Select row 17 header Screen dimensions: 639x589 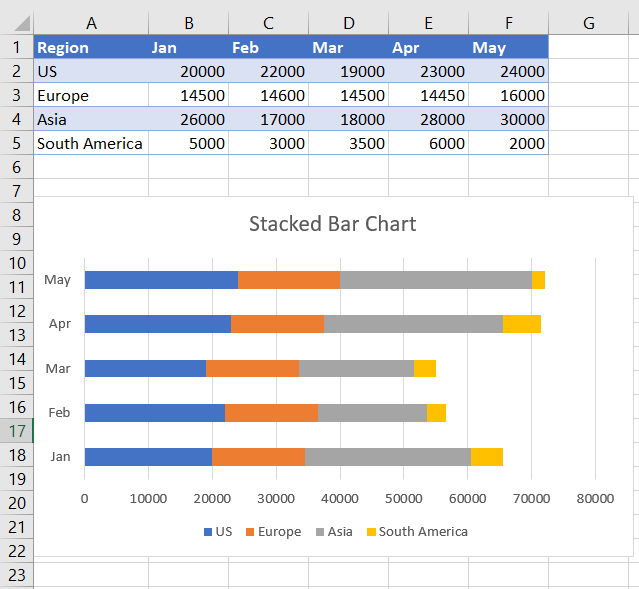(x=16, y=431)
